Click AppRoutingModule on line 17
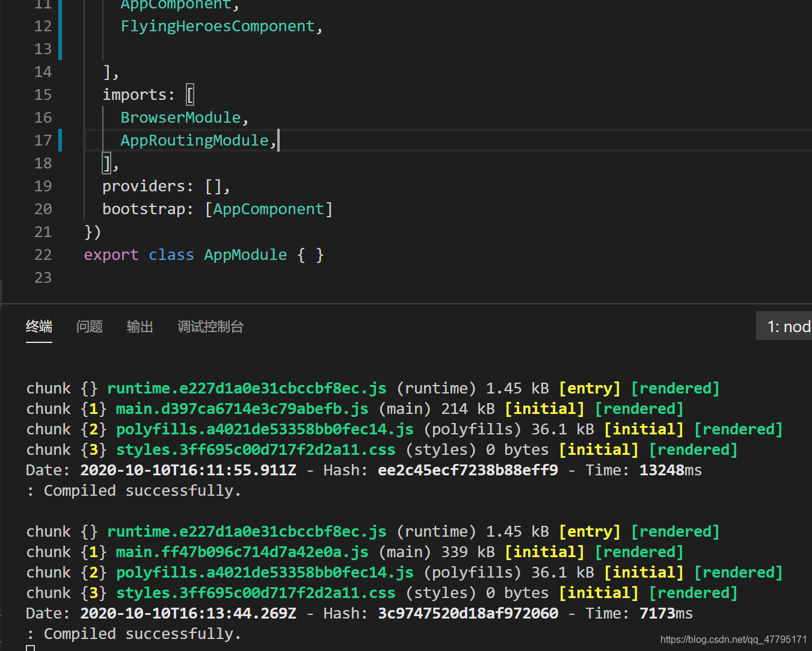This screenshot has height=651, width=812. pyautogui.click(x=194, y=140)
